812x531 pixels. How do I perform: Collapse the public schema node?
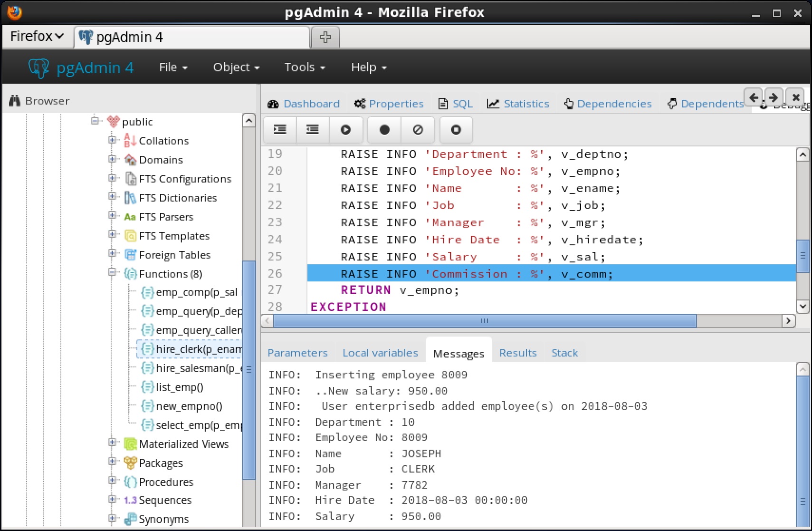(x=95, y=121)
